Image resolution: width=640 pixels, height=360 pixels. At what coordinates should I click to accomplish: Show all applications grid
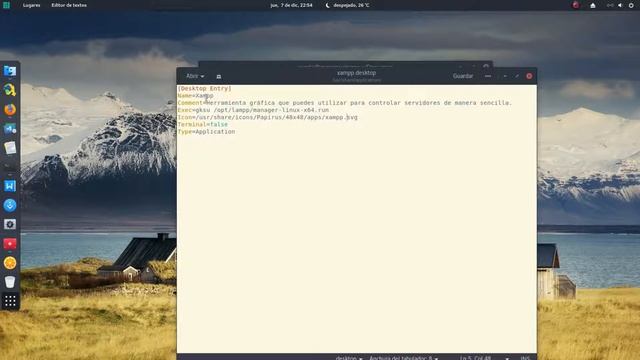[x=10, y=301]
